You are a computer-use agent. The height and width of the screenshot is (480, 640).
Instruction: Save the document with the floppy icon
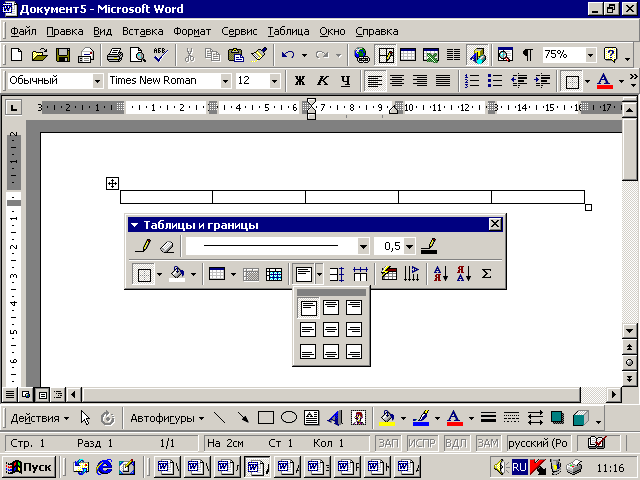click(63, 55)
